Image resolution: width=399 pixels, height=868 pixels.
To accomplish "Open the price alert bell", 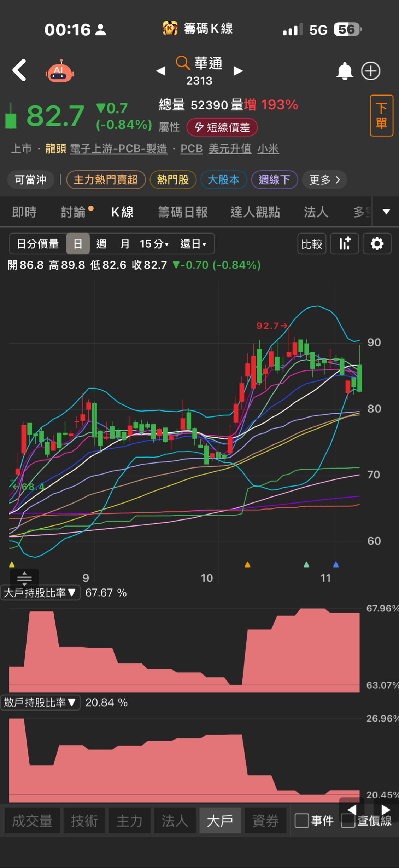I will click(x=344, y=71).
